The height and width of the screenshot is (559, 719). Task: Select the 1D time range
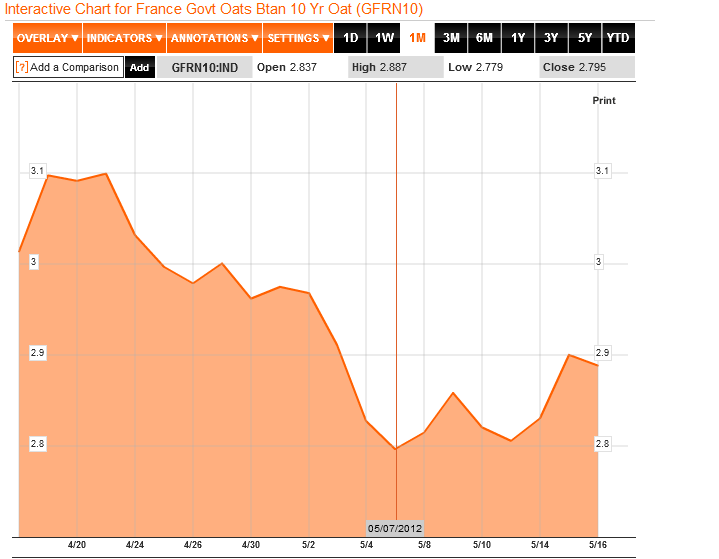(351, 38)
